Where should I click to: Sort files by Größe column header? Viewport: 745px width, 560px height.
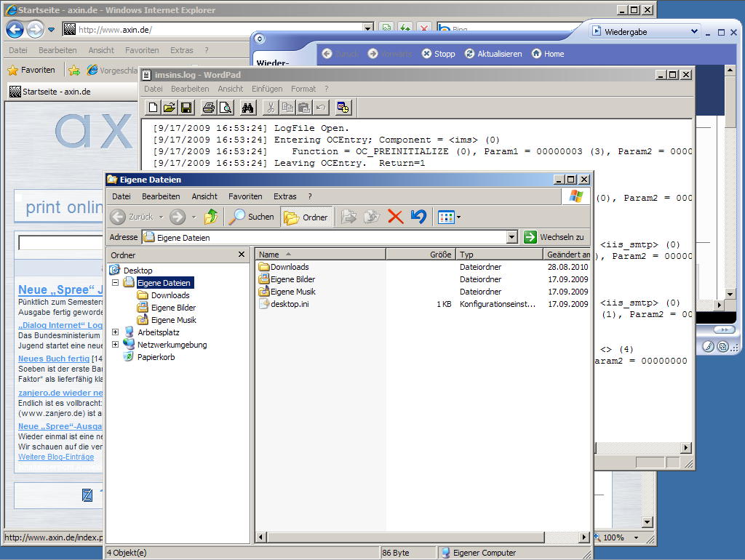coord(421,255)
